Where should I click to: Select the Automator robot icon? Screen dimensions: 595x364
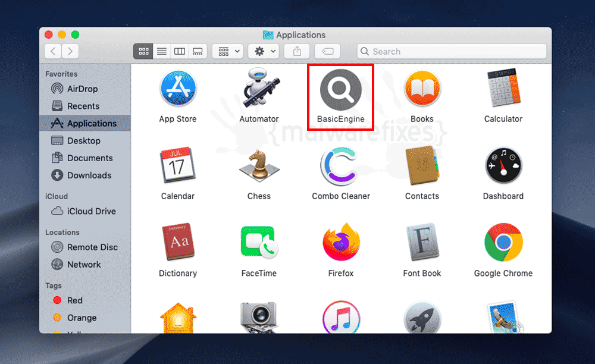pyautogui.click(x=260, y=87)
